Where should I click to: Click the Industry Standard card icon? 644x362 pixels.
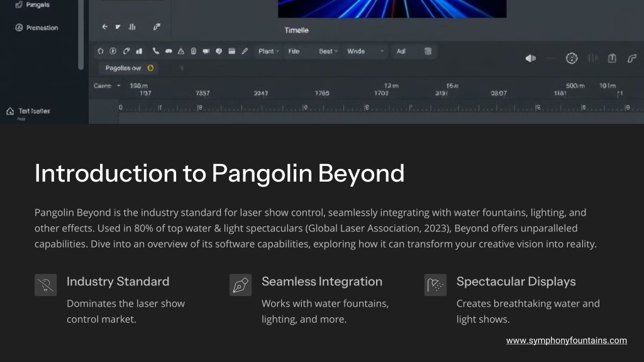click(45, 285)
